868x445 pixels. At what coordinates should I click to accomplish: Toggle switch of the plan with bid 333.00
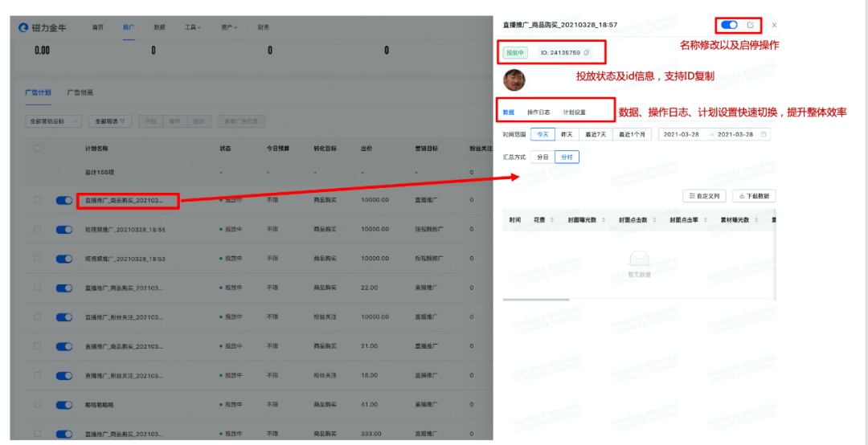click(64, 434)
